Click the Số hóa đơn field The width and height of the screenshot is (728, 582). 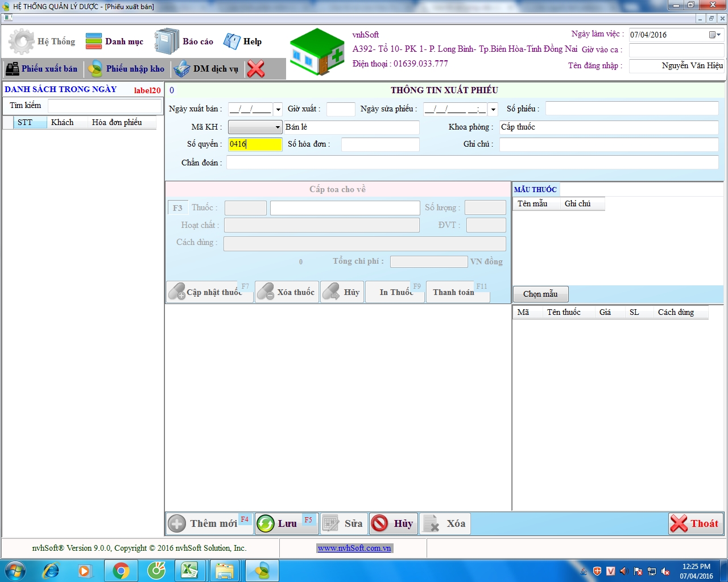[x=380, y=144]
